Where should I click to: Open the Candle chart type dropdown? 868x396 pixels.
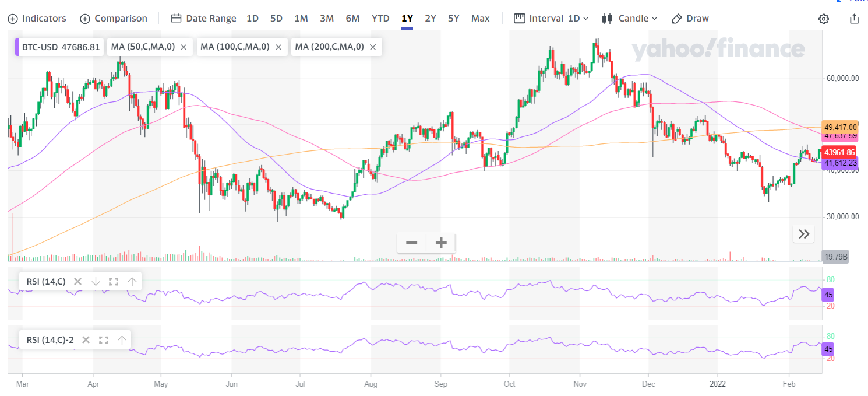[629, 19]
